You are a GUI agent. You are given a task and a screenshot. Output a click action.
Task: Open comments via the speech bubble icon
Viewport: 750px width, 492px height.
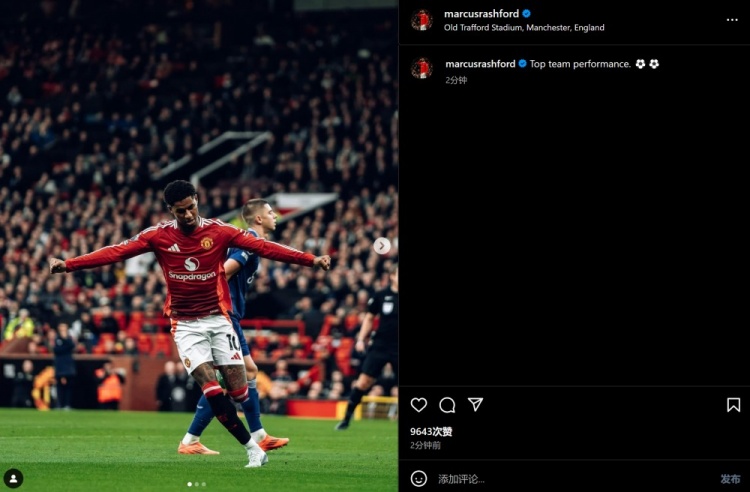click(447, 405)
